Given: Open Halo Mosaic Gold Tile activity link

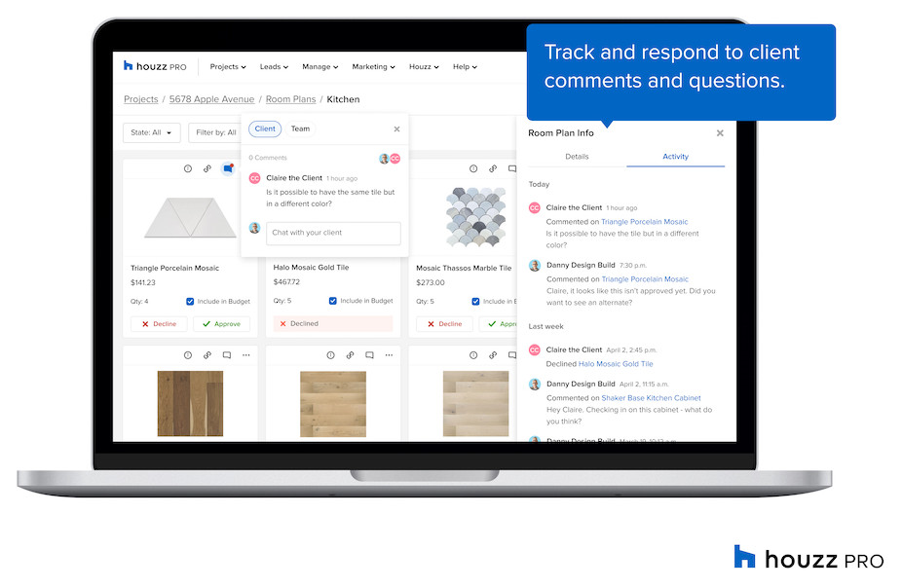Looking at the screenshot, I should [616, 364].
